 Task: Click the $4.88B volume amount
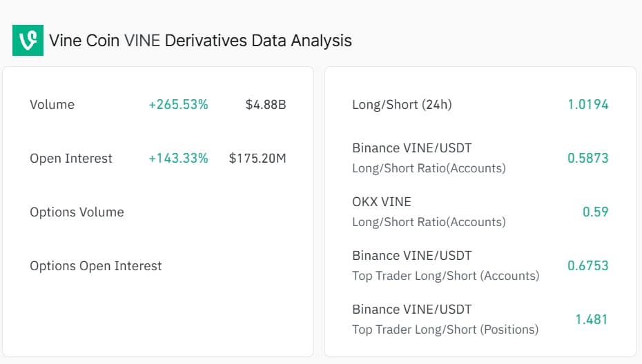266,105
